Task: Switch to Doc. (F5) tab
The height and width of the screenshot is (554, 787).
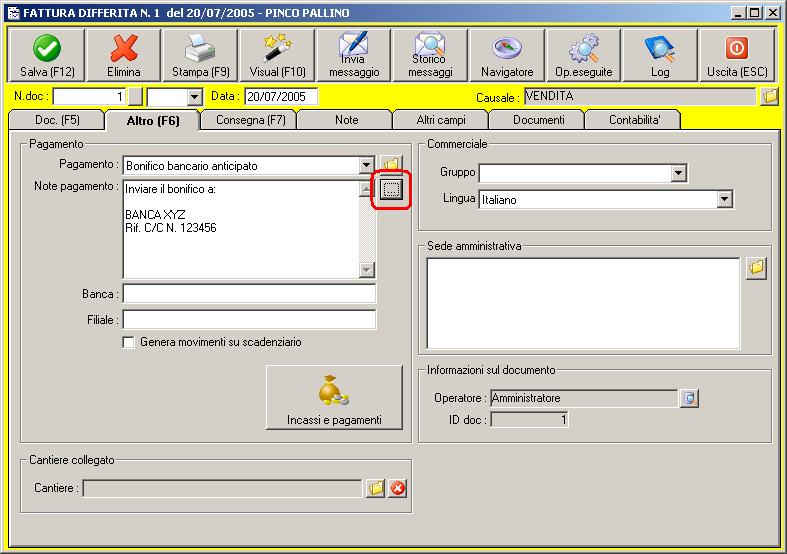Action: pos(57,120)
